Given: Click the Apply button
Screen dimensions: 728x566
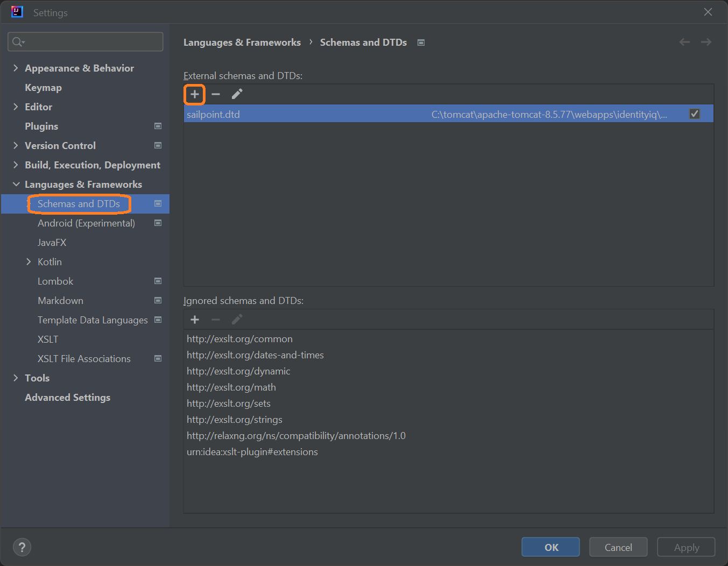Looking at the screenshot, I should [686, 547].
